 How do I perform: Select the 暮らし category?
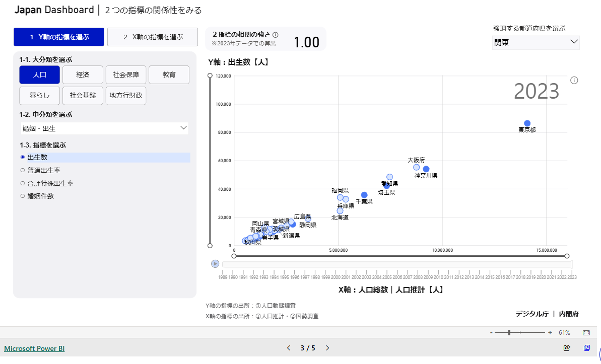pos(39,96)
